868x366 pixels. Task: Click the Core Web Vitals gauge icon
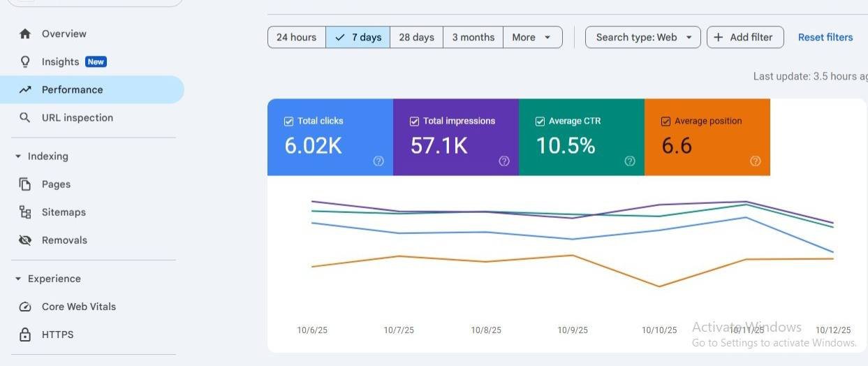point(25,307)
